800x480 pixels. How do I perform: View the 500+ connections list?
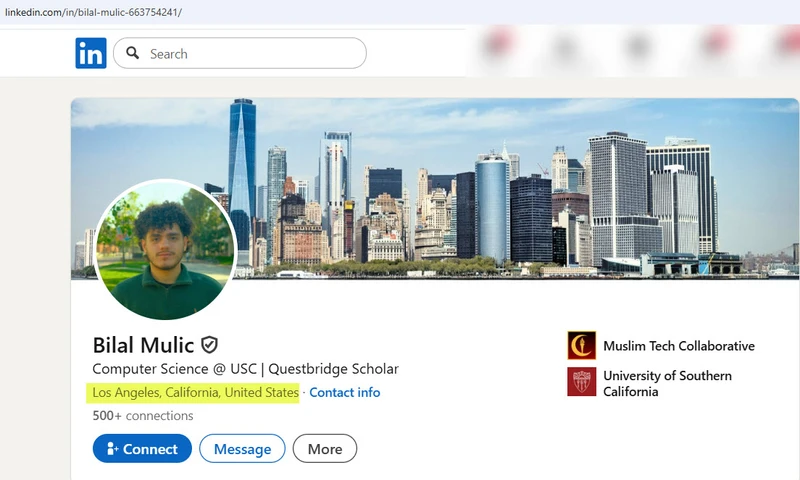143,416
